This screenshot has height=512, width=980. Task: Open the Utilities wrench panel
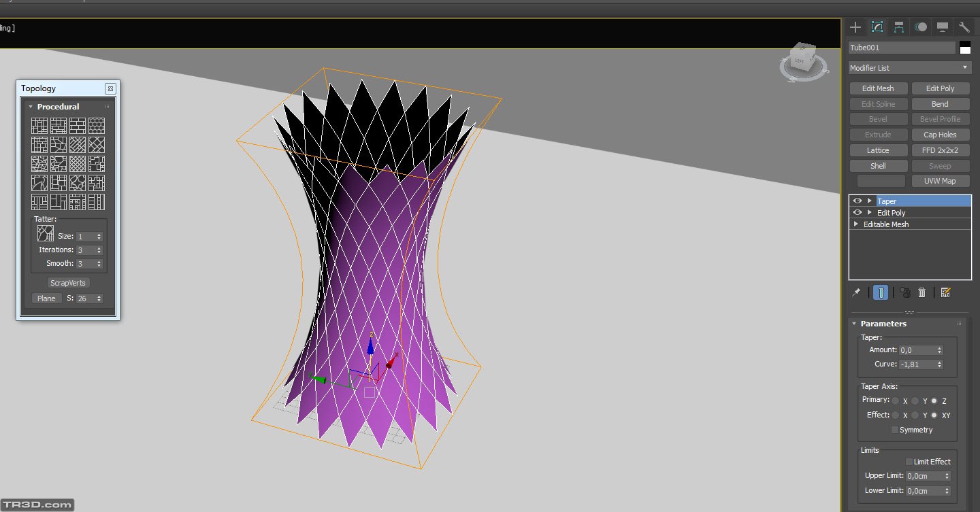pyautogui.click(x=964, y=27)
